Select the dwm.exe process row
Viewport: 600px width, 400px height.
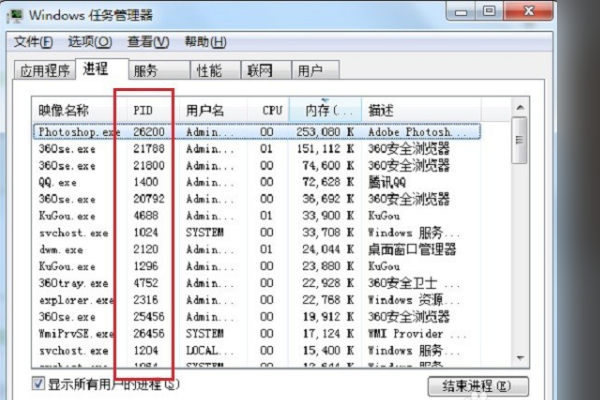[x=256, y=250]
